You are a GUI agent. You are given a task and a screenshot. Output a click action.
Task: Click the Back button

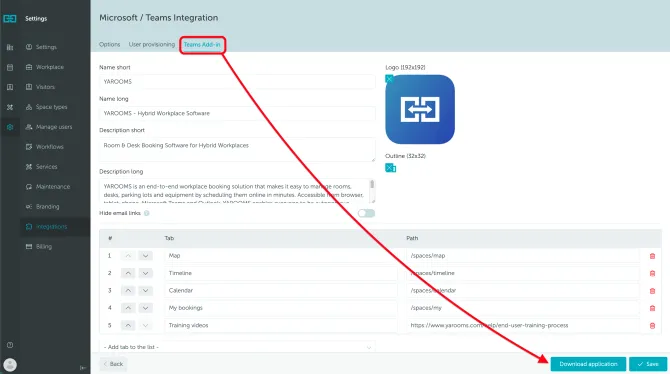(113, 364)
